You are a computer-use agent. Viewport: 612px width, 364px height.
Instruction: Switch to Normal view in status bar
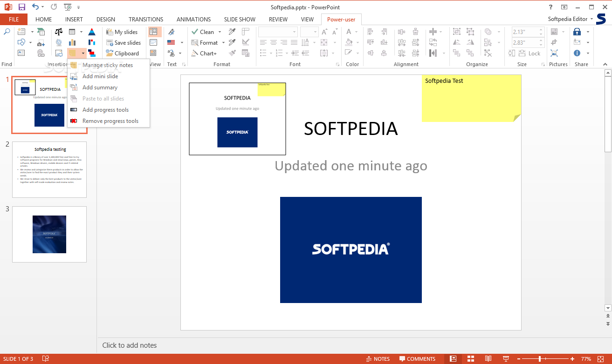coord(453,359)
